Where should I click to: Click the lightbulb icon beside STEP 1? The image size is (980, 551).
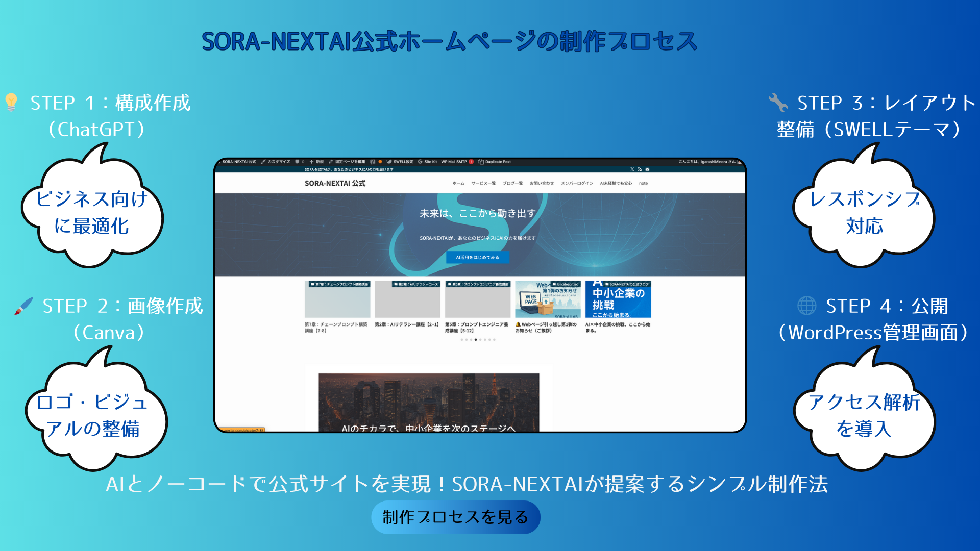[11, 102]
